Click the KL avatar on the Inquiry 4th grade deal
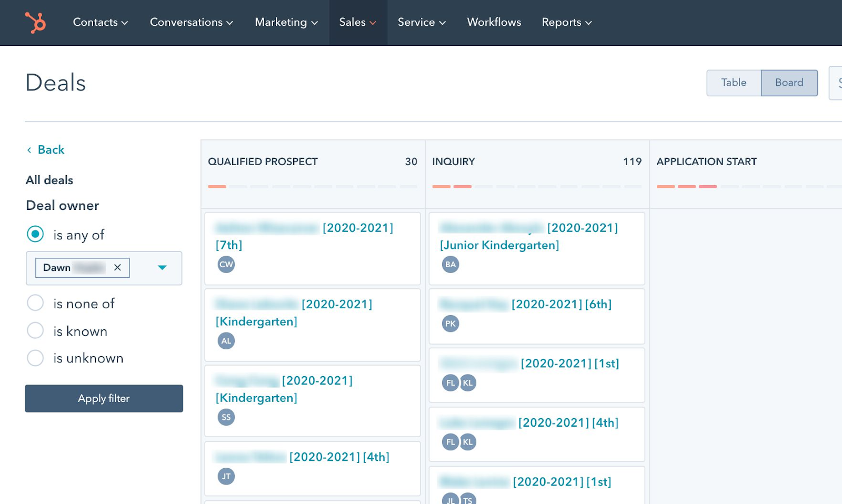842x504 pixels. click(468, 441)
